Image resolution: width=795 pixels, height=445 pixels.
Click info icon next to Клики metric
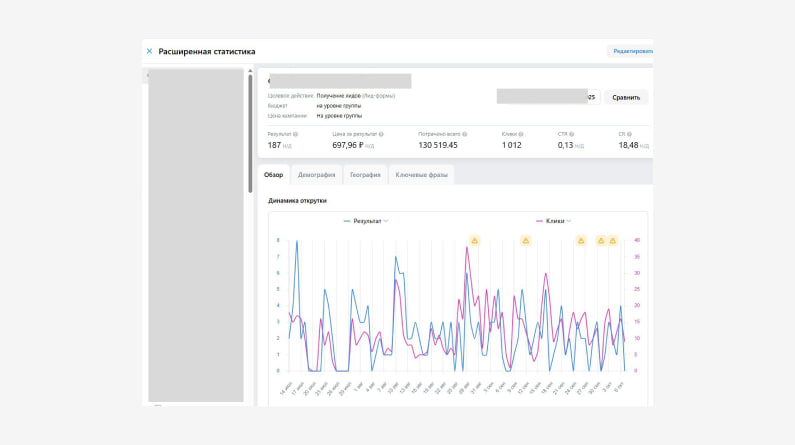point(520,134)
